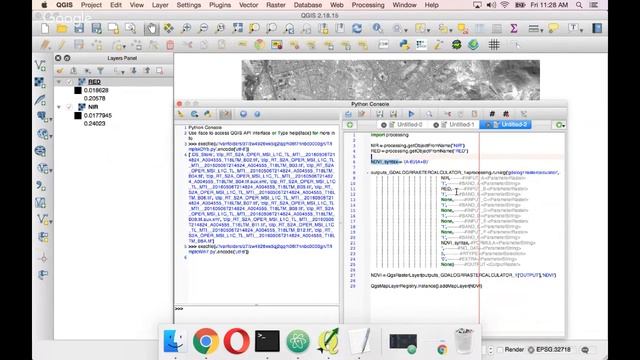Select the Pan Map hand tool
Screen dimensions: 640x360
click(151, 28)
